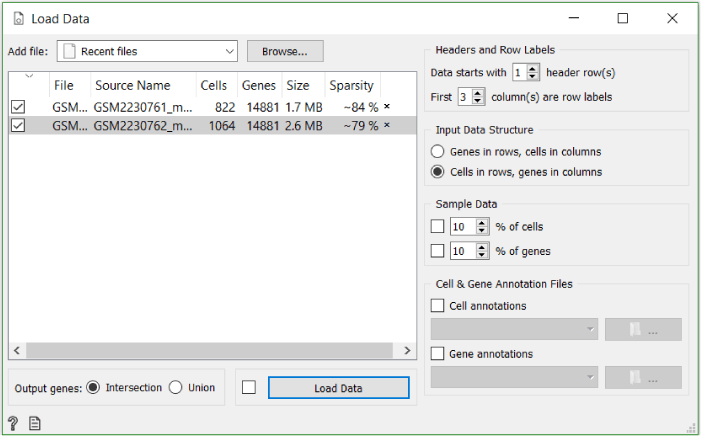Open the Recent files dropdown
Viewport: 701px width, 436px height.
coord(147,51)
